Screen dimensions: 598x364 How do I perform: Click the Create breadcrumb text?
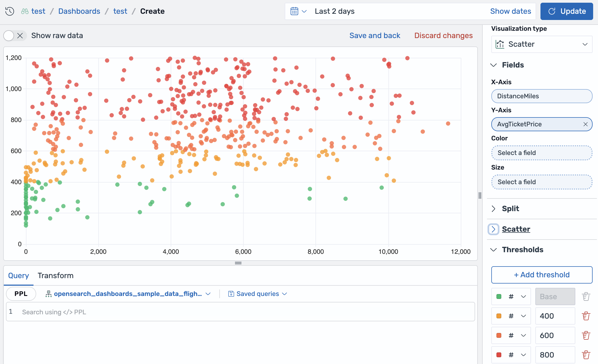tap(152, 11)
